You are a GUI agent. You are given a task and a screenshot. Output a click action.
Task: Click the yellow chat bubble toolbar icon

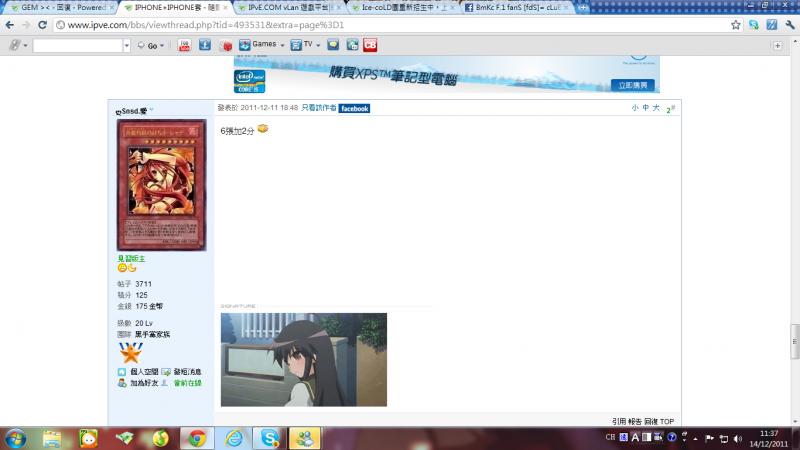(x=333, y=45)
